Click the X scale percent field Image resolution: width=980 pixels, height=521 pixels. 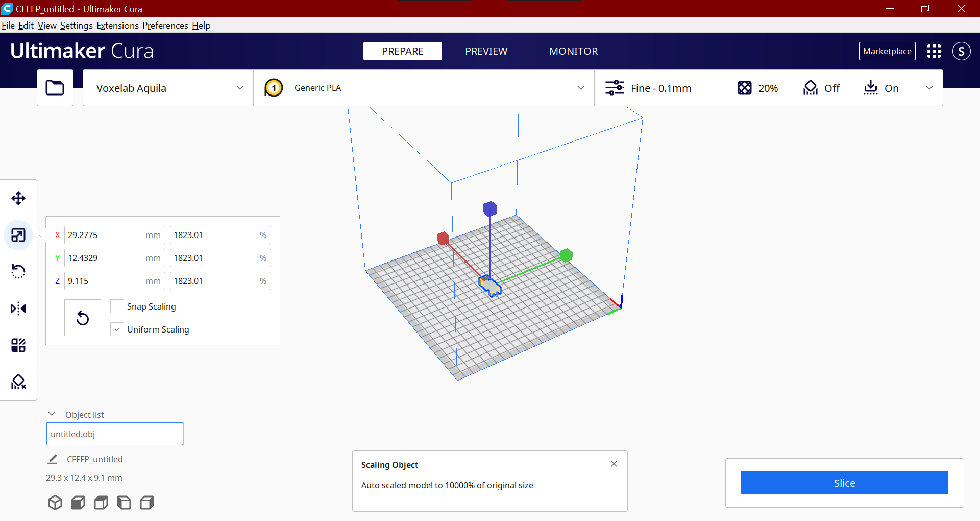[220, 235]
